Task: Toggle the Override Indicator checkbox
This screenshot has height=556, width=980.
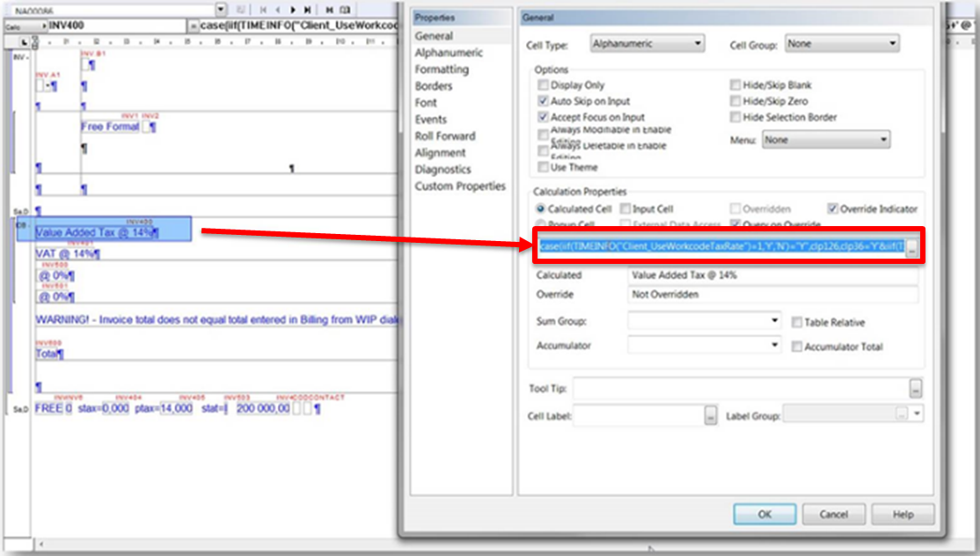Action: pos(833,209)
